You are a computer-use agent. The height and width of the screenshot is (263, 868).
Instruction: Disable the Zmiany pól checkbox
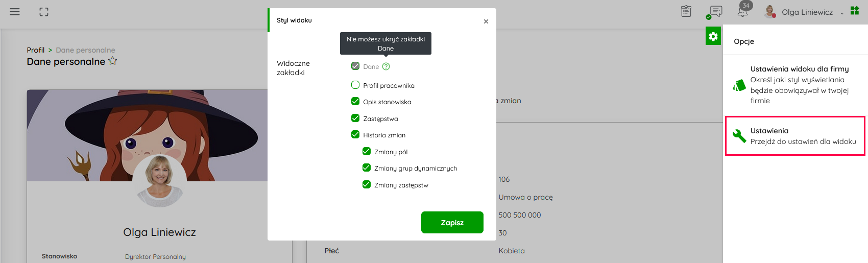(x=367, y=151)
